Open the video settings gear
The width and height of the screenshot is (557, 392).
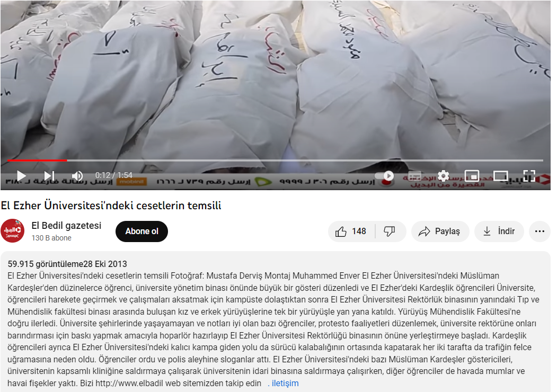click(444, 176)
